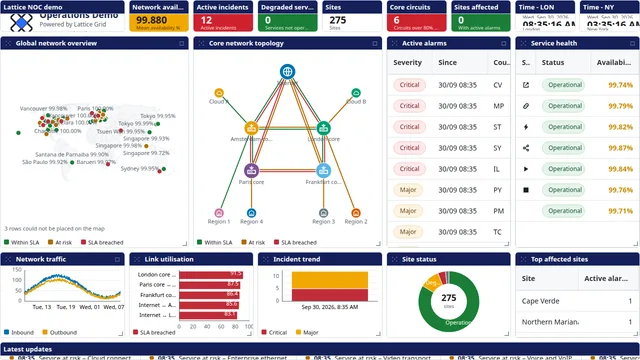The height and width of the screenshot is (360, 640).
Task: Select the Region 1 node
Action: point(219,213)
